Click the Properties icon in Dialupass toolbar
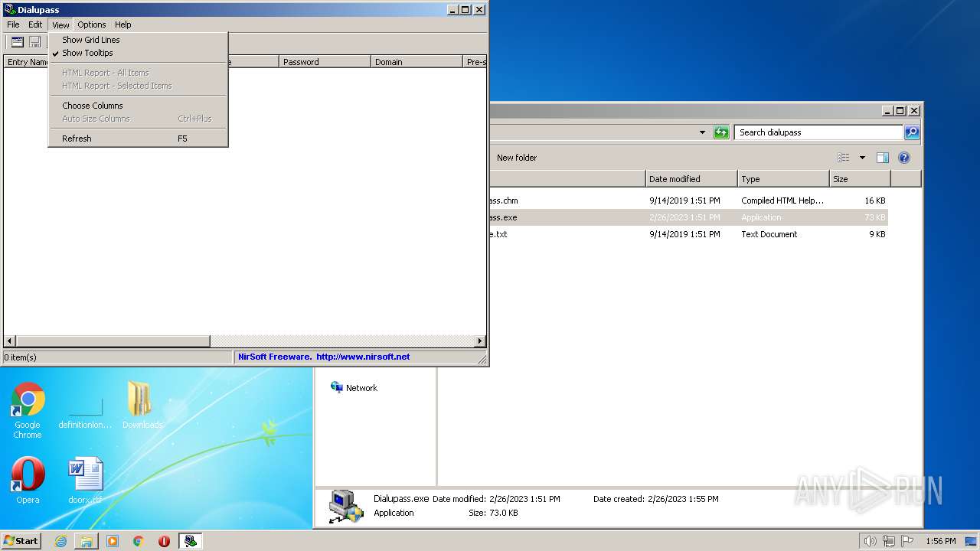The height and width of the screenshot is (551, 980). 17,42
